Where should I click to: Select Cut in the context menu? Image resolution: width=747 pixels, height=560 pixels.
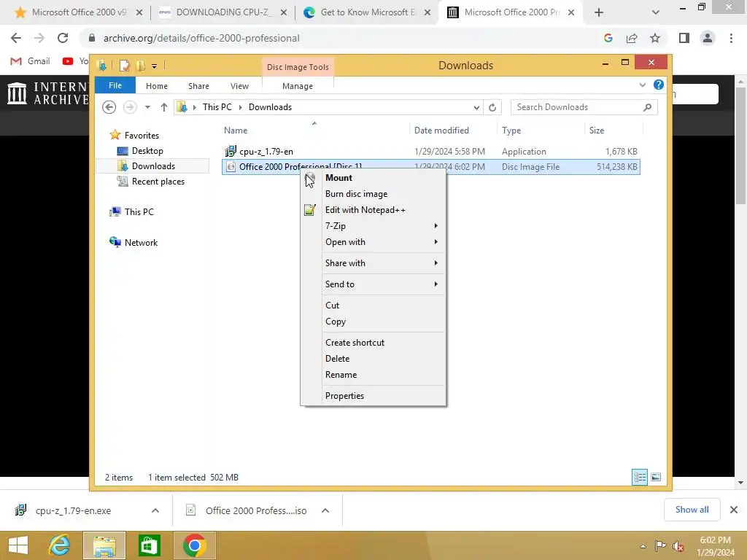point(332,306)
